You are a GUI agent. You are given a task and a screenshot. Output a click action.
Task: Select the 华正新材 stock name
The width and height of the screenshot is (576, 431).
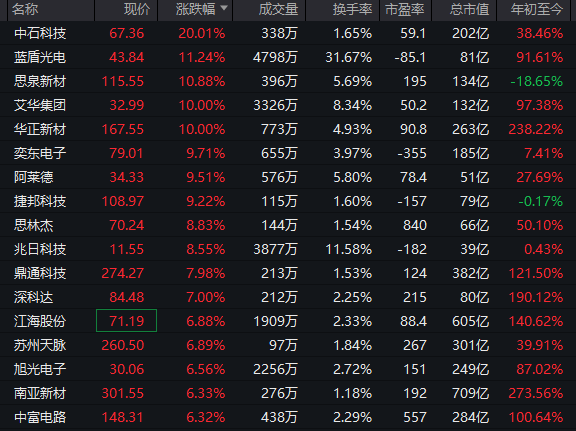tap(40, 129)
